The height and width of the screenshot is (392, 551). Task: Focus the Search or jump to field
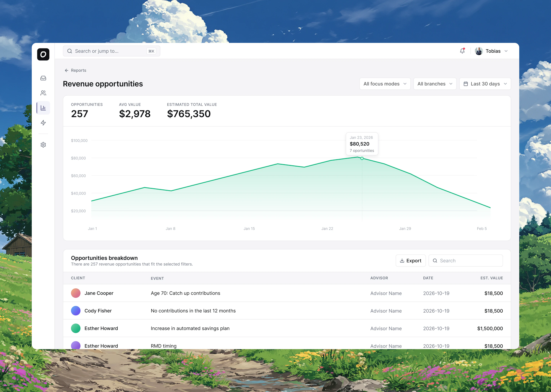(112, 51)
